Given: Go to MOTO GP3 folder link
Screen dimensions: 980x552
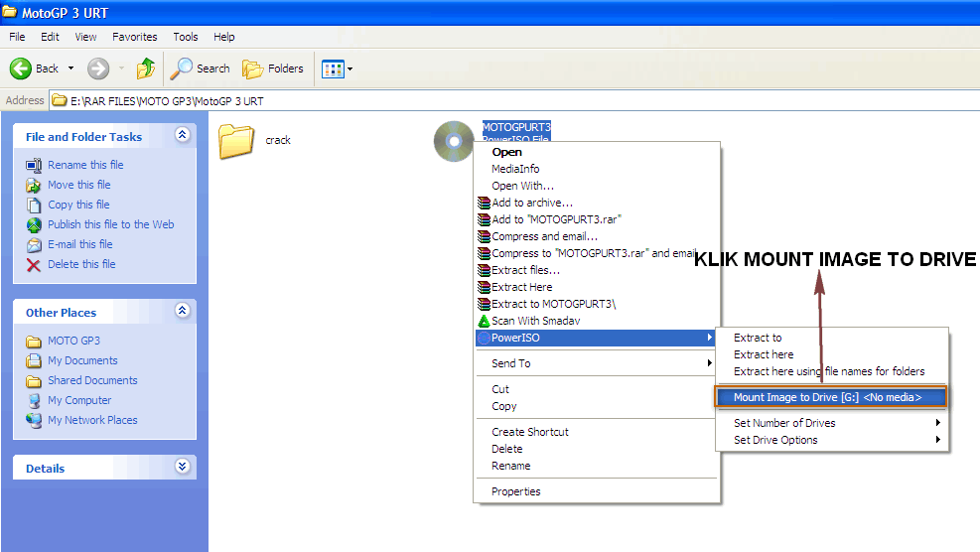Looking at the screenshot, I should 73,341.
